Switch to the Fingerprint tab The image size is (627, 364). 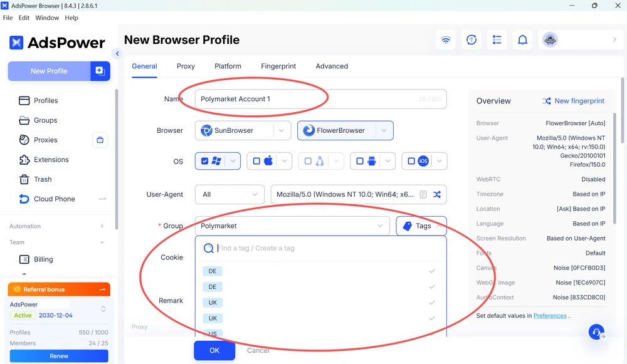[278, 66]
